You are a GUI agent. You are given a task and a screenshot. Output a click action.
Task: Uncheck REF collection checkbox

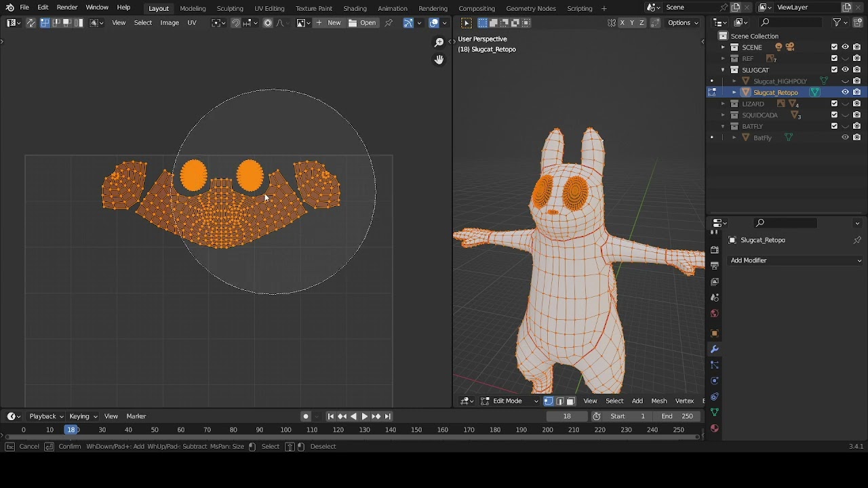834,58
